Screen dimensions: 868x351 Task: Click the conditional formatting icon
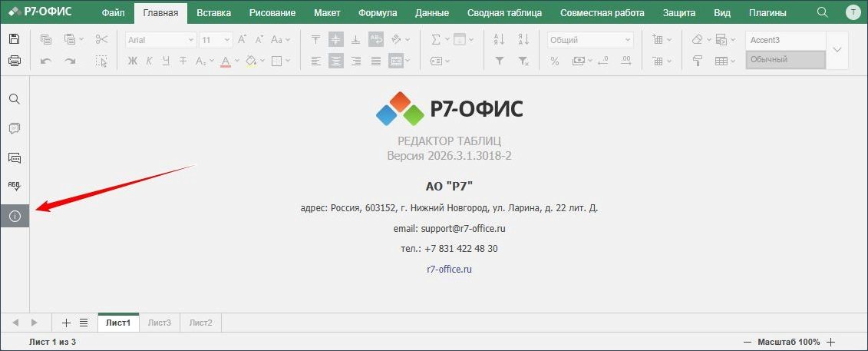pos(721,39)
